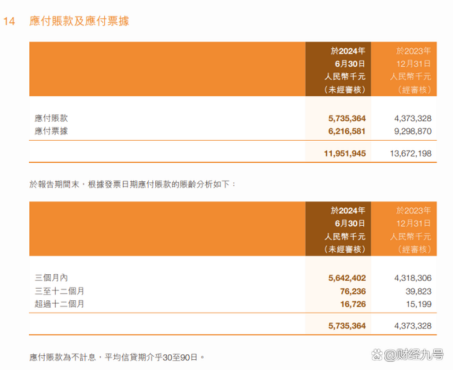Select the total "13,672,198"
454x372 pixels.
[411, 154]
